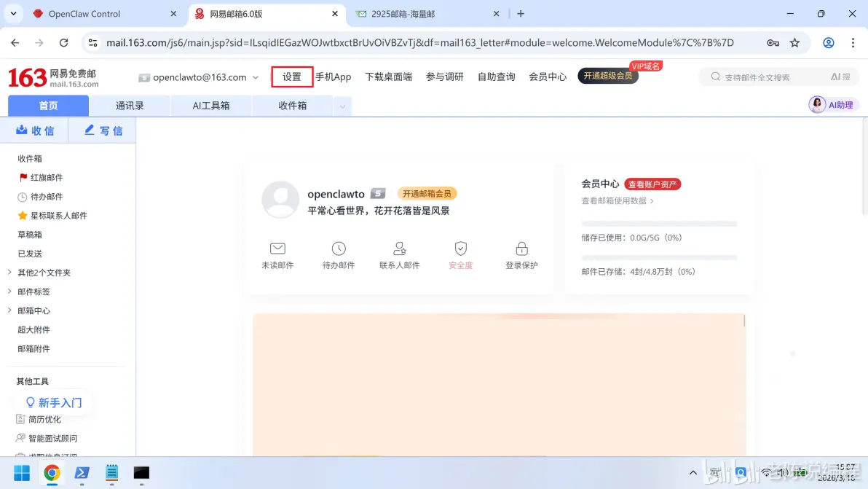Open 查看邮箱使用数据 link
Screen dimensions: 868x489
(618, 200)
